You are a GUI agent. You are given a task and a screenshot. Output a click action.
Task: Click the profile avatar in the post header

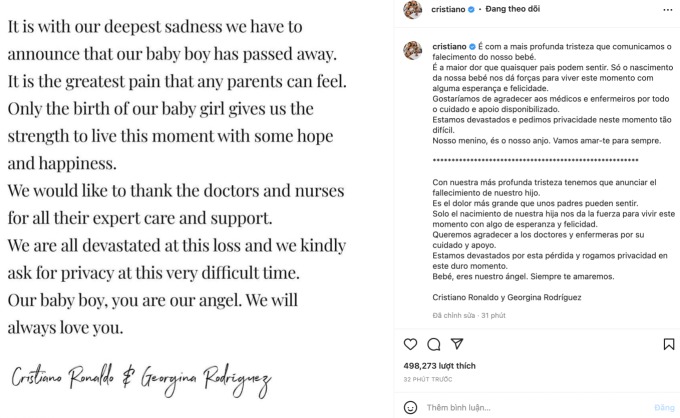[410, 10]
